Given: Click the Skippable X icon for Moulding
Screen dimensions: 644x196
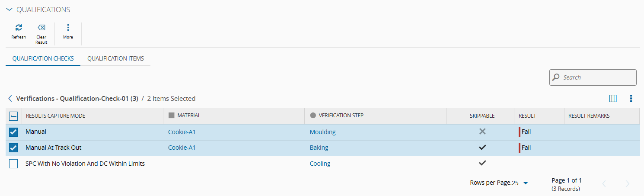Looking at the screenshot, I should coord(482,132).
